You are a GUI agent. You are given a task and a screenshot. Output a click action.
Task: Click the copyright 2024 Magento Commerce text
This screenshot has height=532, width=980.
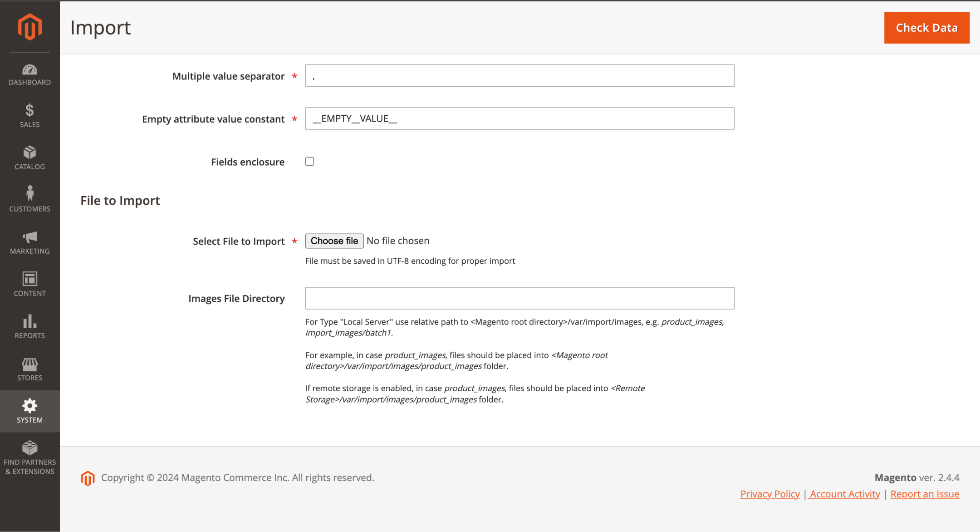[x=238, y=478]
